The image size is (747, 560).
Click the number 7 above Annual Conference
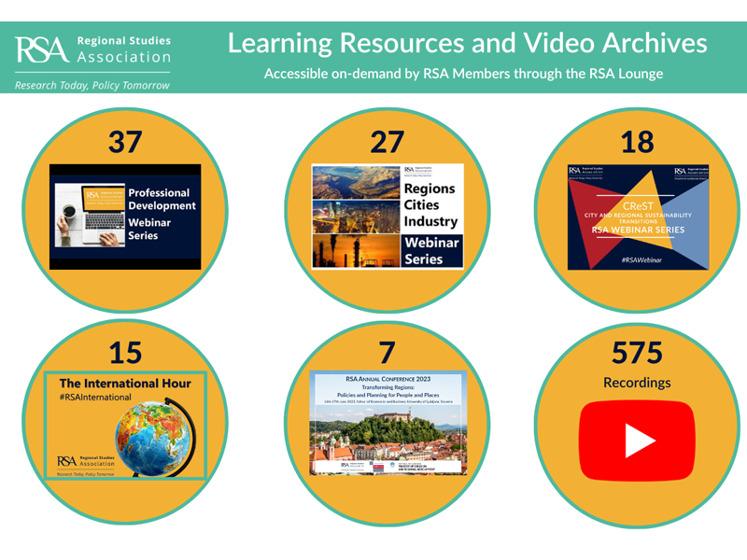pos(388,353)
